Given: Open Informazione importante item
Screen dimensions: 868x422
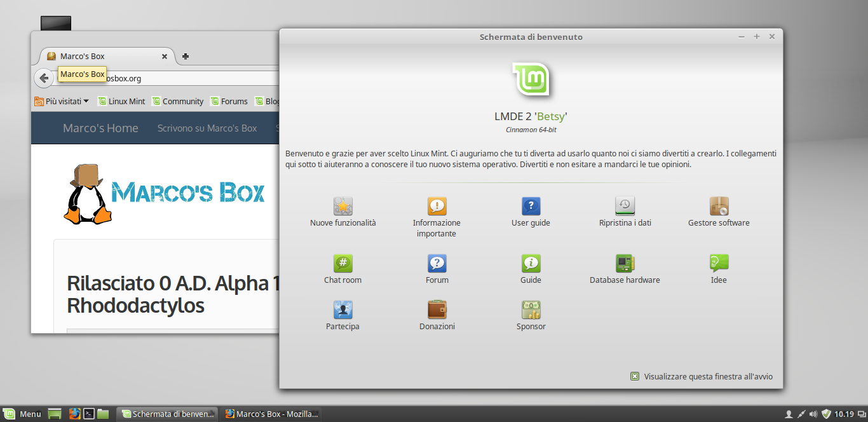Looking at the screenshot, I should [437, 217].
